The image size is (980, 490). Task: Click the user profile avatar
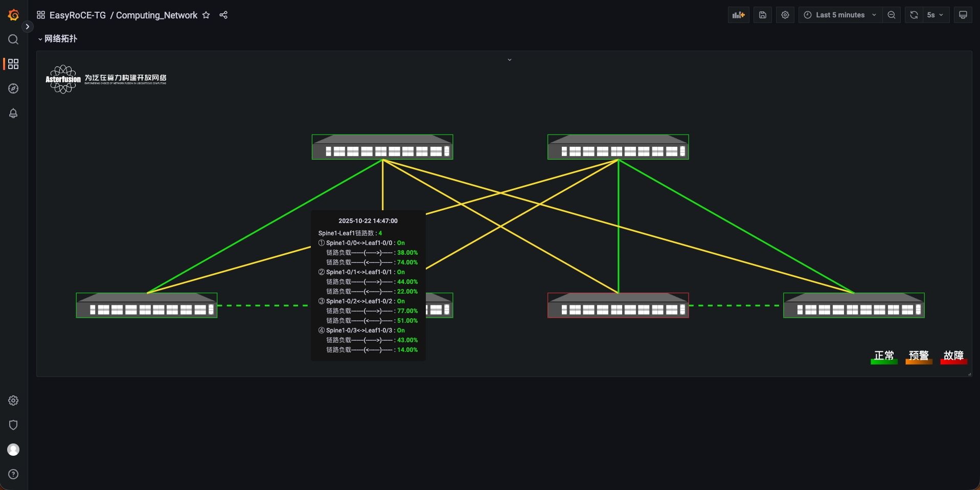pyautogui.click(x=13, y=450)
